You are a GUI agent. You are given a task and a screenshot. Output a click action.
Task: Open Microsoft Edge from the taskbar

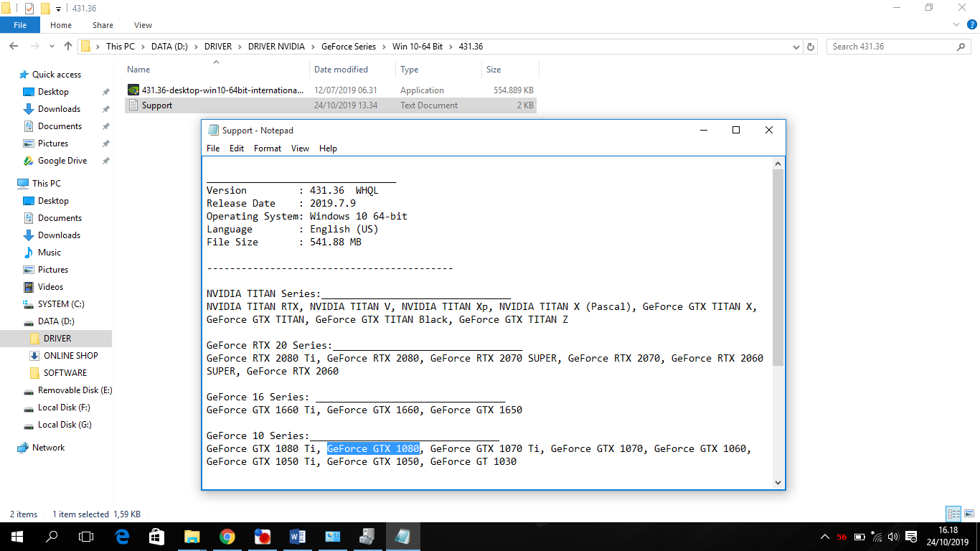[122, 536]
